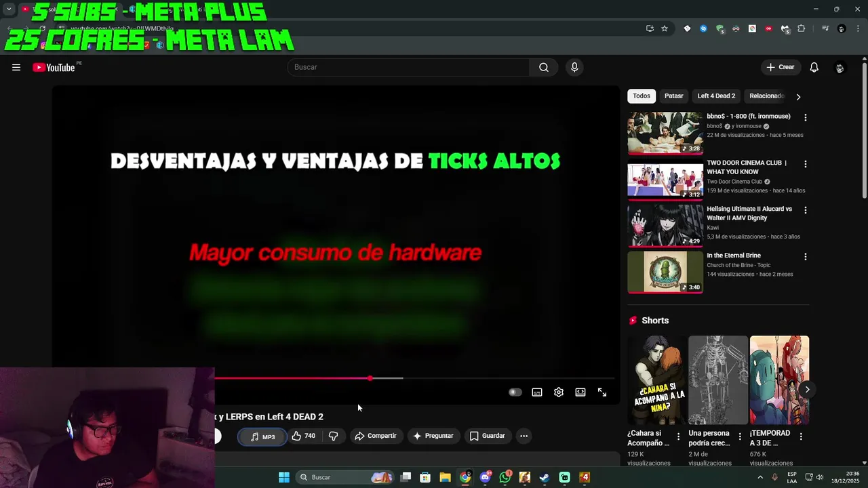Open File Explorer from the taskbar

tap(445, 477)
